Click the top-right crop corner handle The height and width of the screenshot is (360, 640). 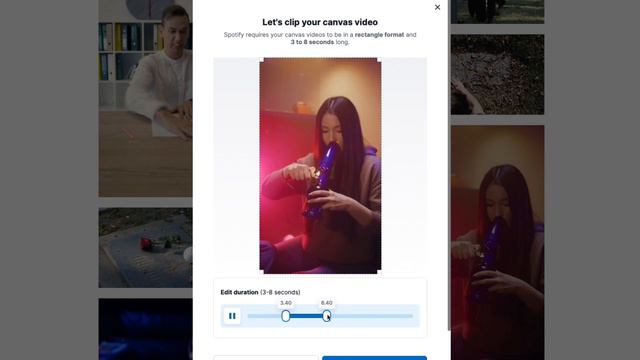point(379,60)
